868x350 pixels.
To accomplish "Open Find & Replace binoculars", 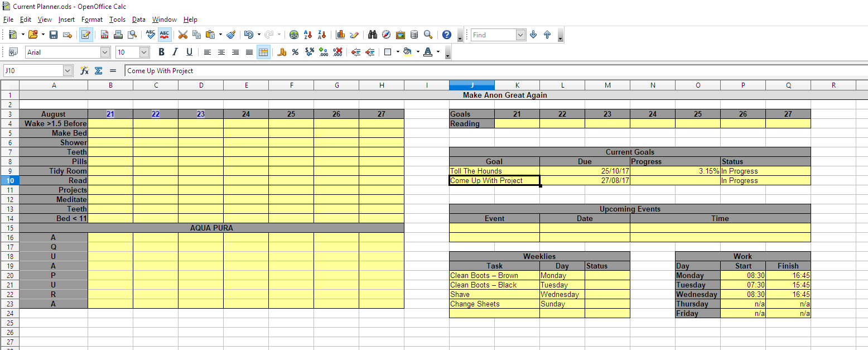I will point(373,35).
